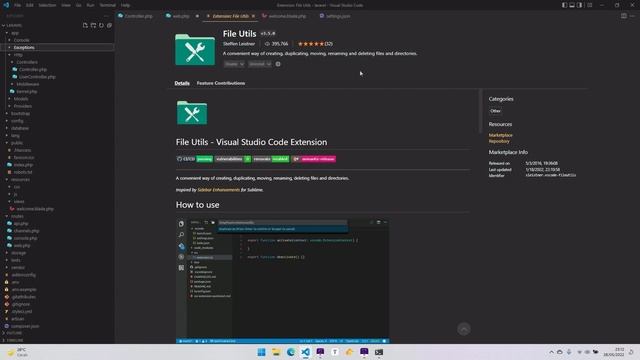Image resolution: width=640 pixels, height=360 pixels.
Task: Open the Explorer more-actions ellipsis
Action: [106, 16]
